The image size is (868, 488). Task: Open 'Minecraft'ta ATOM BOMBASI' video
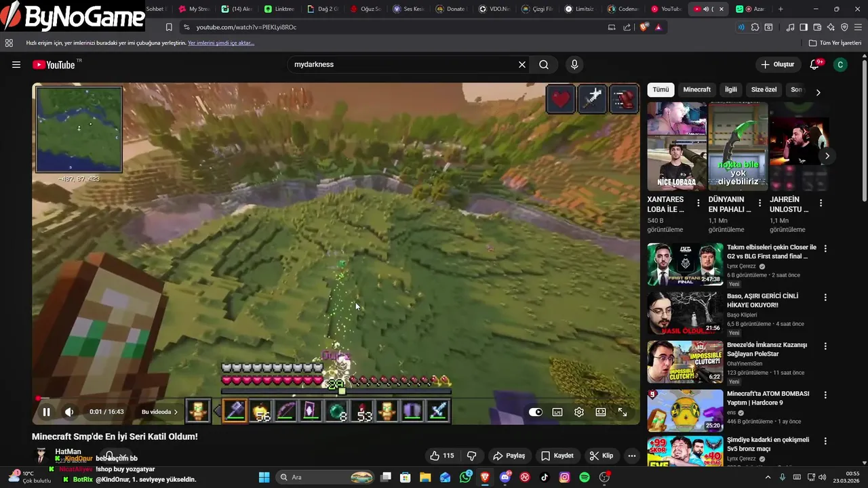point(685,411)
